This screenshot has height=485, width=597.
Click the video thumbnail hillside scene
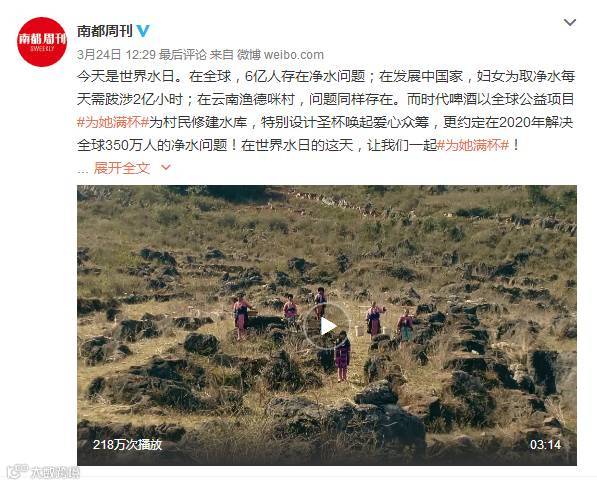327,325
